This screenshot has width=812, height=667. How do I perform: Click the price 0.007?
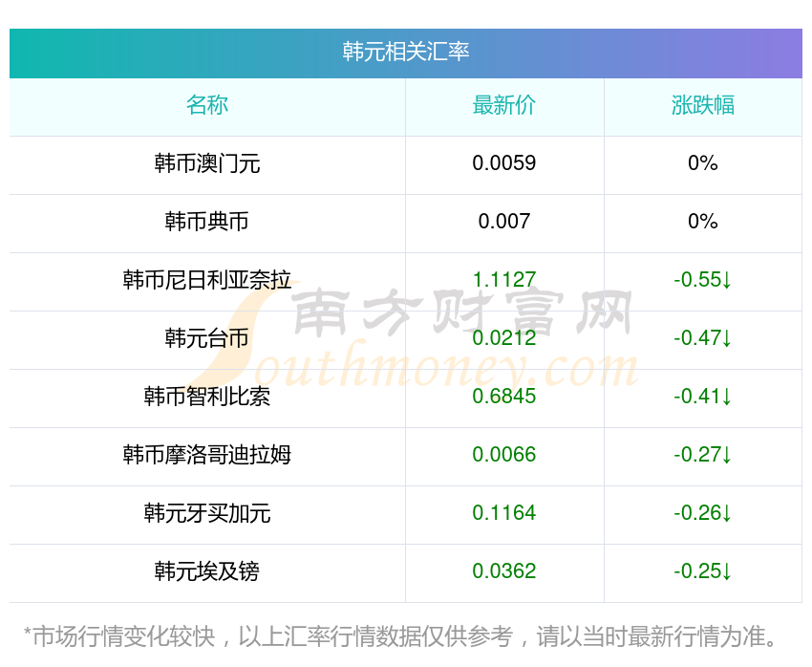[503, 222]
